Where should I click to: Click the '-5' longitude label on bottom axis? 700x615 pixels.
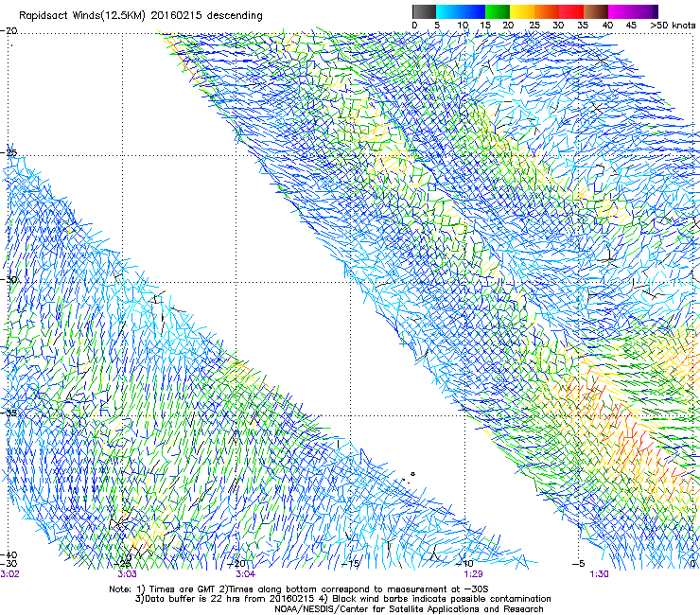point(578,564)
